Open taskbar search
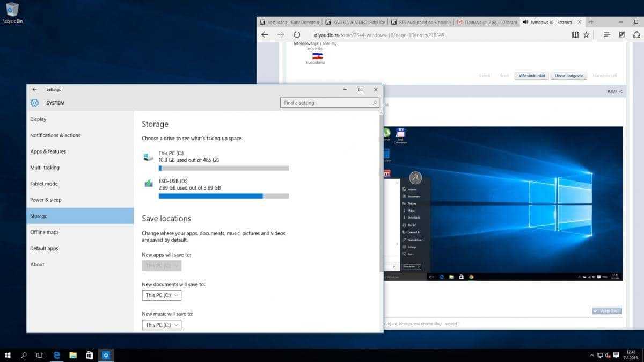Screen dimensions: 644x362 24,355
